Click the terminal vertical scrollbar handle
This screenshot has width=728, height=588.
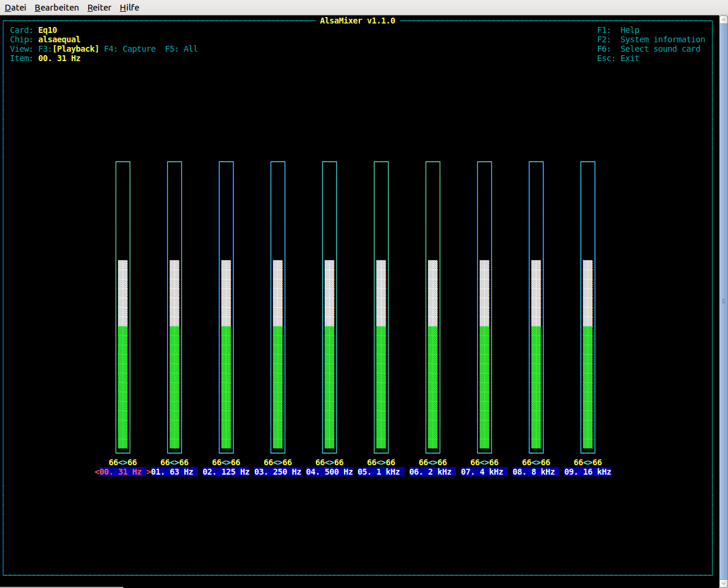[x=723, y=301]
